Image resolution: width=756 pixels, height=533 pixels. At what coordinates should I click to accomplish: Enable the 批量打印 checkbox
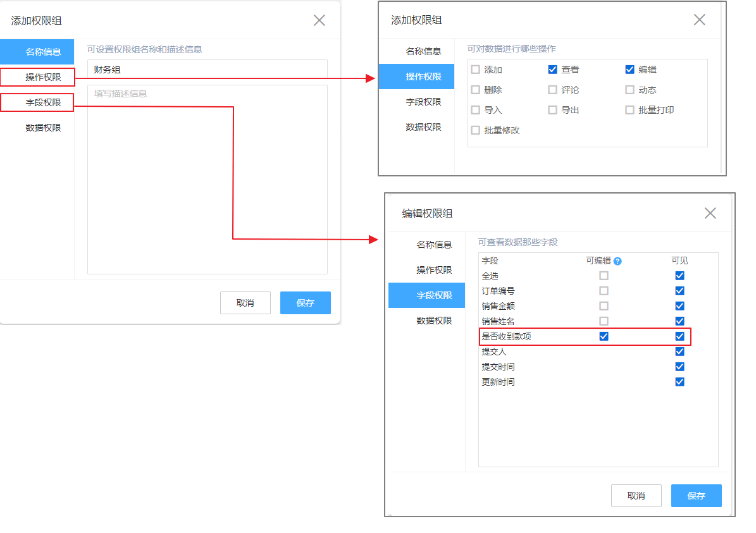tap(629, 110)
